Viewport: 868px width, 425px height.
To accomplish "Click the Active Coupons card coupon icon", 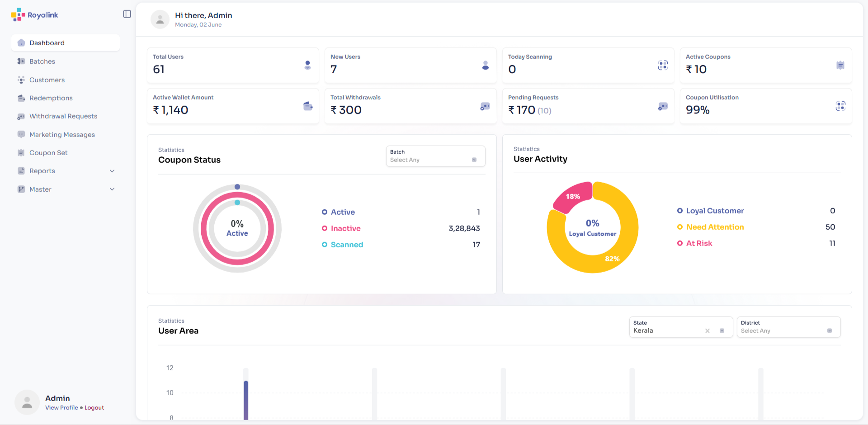I will click(x=840, y=66).
